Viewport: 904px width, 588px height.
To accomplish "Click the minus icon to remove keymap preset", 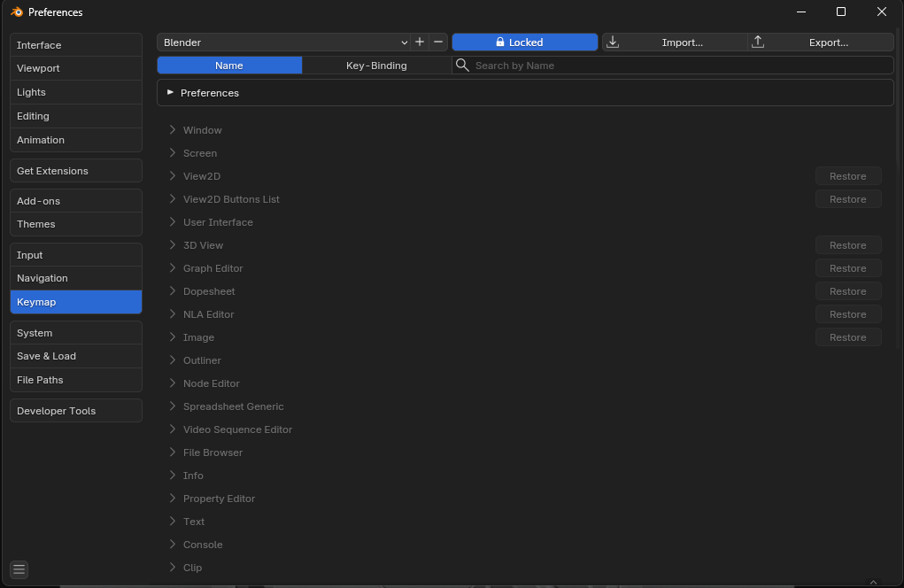I will point(438,43).
